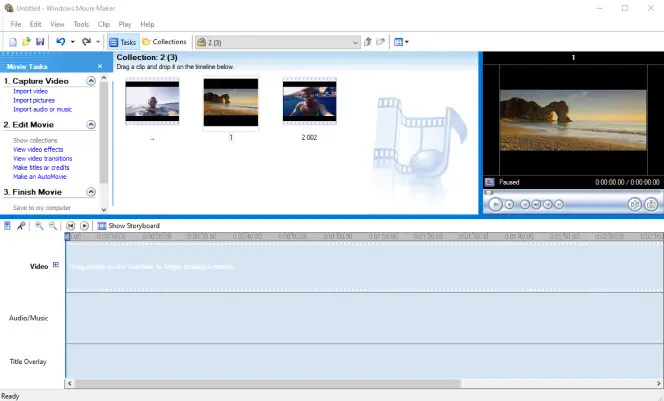Screen dimensions: 664x401
Task: Open the File menu
Action: (x=16, y=24)
